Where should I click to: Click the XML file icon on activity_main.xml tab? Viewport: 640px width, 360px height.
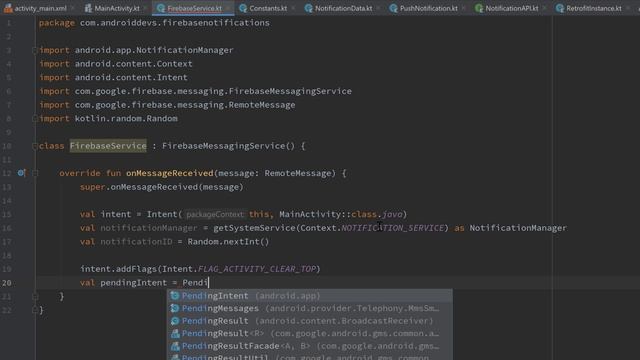(x=8, y=8)
